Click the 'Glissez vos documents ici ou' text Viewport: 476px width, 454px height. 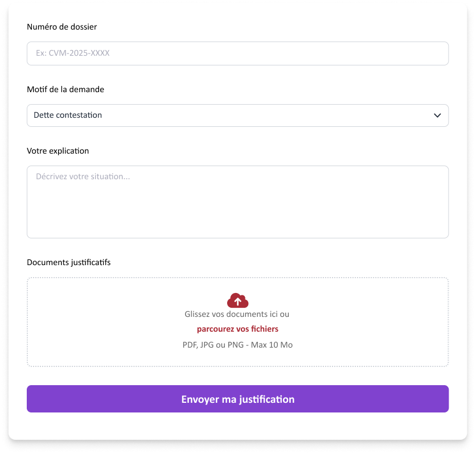click(x=237, y=314)
